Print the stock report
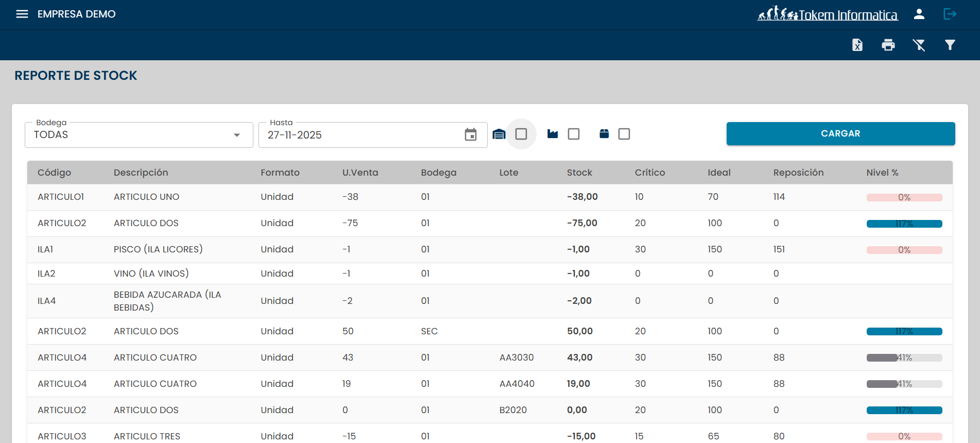980x443 pixels. coord(888,45)
